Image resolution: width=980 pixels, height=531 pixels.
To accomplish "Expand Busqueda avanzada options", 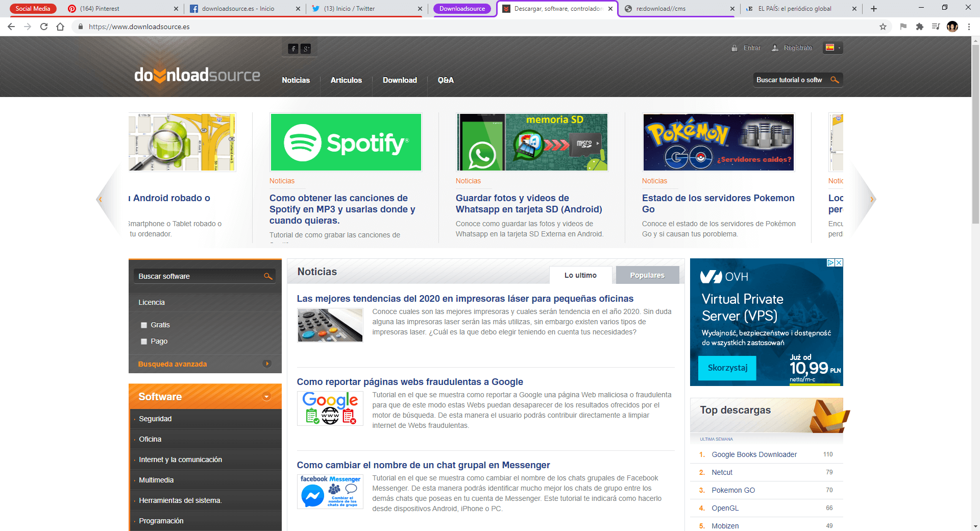I will pyautogui.click(x=267, y=364).
